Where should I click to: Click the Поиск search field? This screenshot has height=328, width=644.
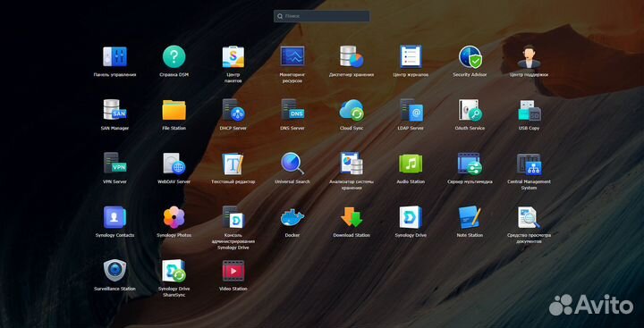322,16
